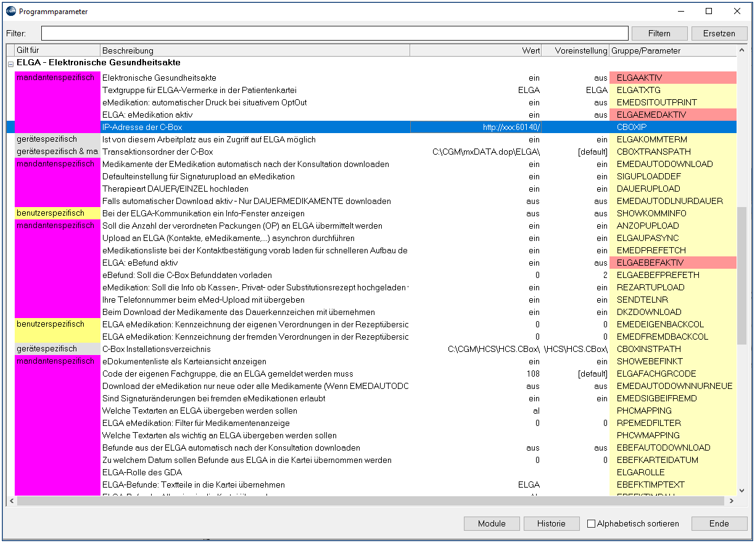The image size is (755, 543).
Task: Click the horizontal scrollbar right arrow
Action: tap(731, 501)
